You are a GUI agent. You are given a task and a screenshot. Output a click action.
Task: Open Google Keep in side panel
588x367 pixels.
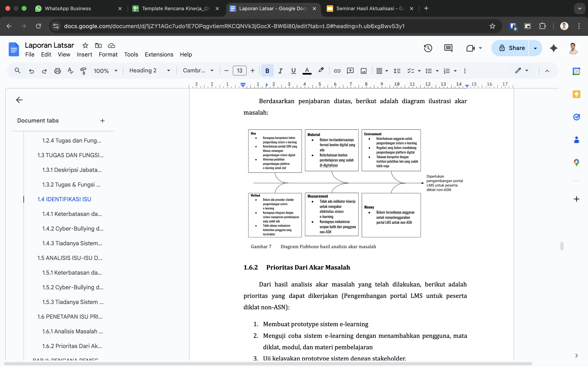click(x=576, y=94)
